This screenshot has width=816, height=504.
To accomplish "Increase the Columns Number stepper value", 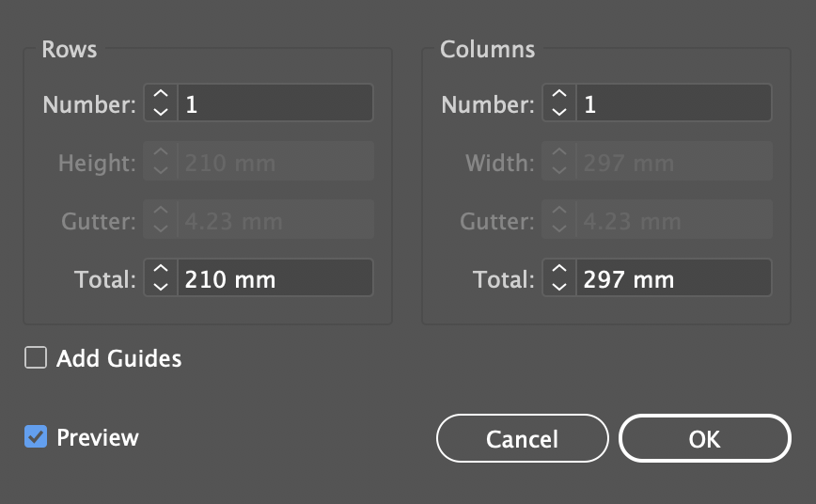I will 559,95.
